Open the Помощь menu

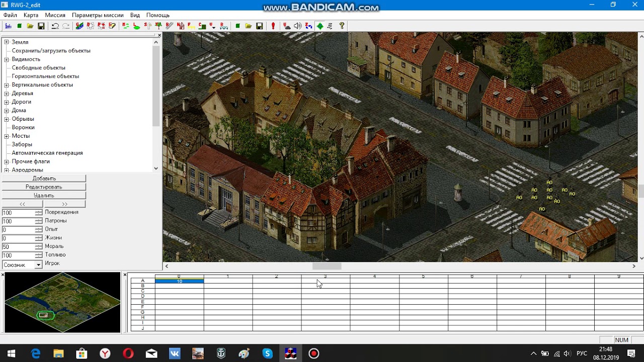click(157, 15)
